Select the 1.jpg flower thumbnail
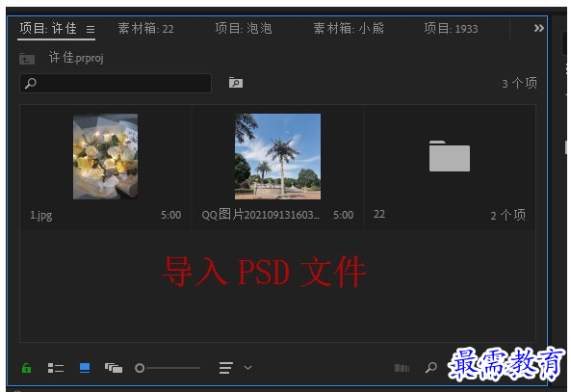The width and height of the screenshot is (571, 392). [105, 156]
